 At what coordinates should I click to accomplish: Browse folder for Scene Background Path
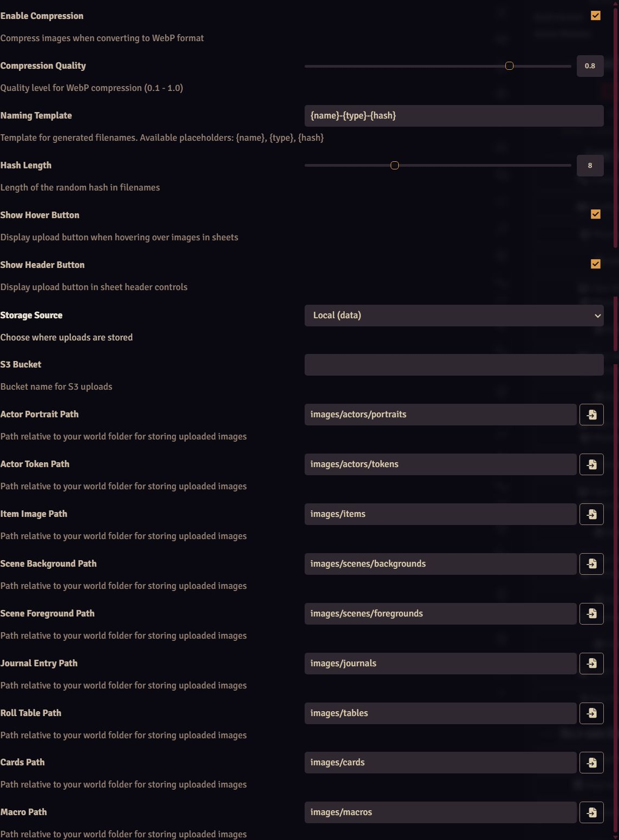[x=591, y=564]
